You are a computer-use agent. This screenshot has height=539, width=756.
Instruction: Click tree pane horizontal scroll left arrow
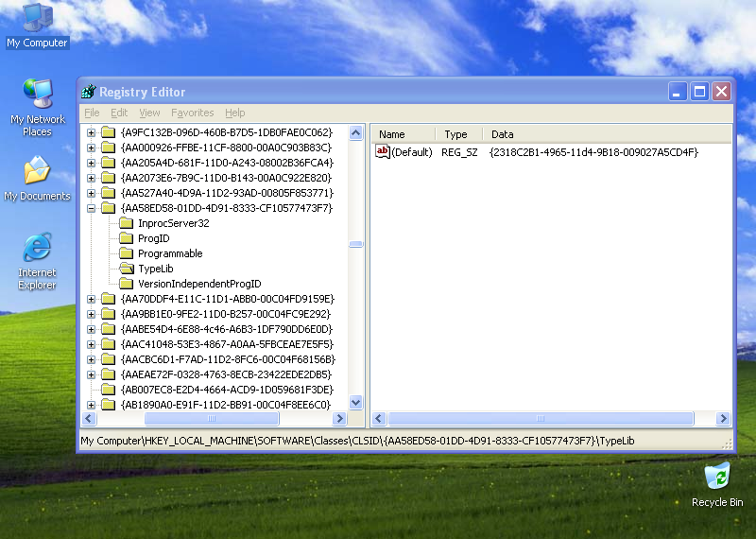coord(89,418)
